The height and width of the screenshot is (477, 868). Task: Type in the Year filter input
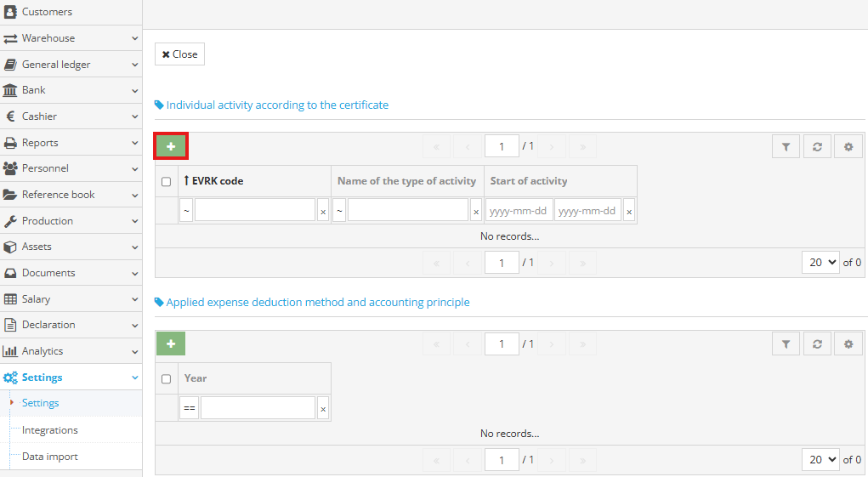258,408
